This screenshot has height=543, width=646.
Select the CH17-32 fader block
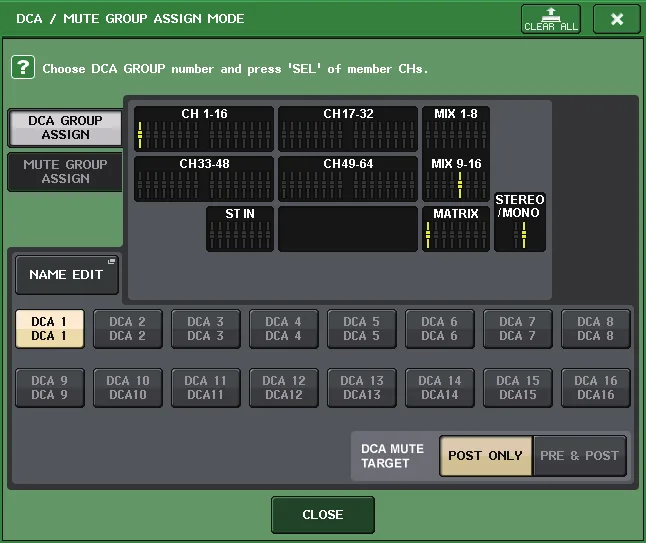[x=348, y=129]
